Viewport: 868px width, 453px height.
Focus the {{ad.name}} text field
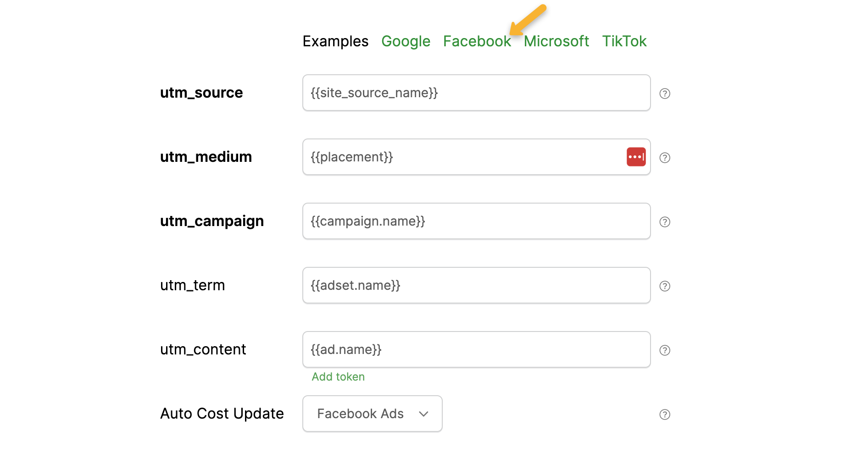[x=476, y=349]
